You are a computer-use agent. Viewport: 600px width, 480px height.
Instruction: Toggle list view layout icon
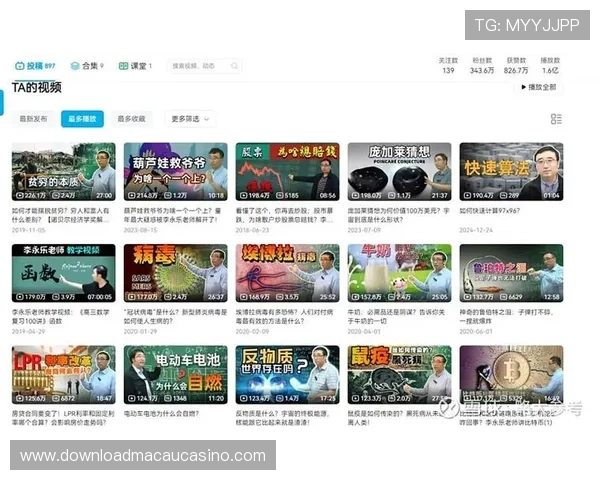coord(556,119)
